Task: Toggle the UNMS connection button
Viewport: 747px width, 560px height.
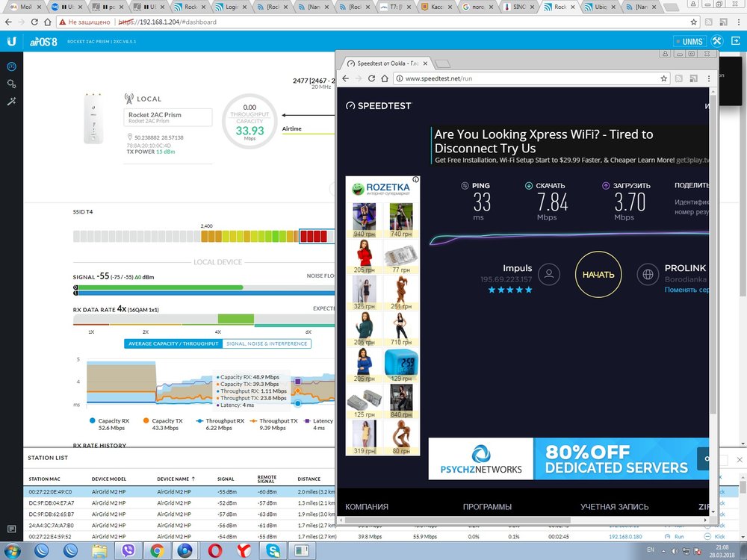Action: coord(688,41)
